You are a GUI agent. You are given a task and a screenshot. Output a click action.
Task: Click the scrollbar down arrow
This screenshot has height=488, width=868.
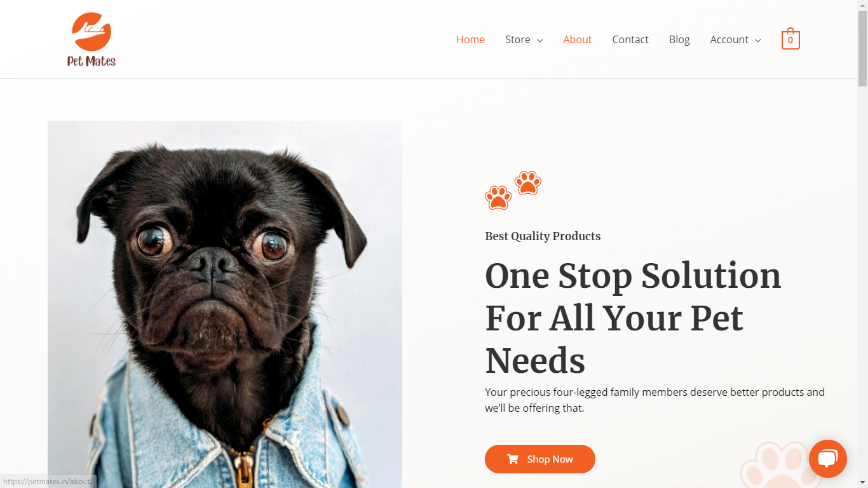(x=862, y=483)
